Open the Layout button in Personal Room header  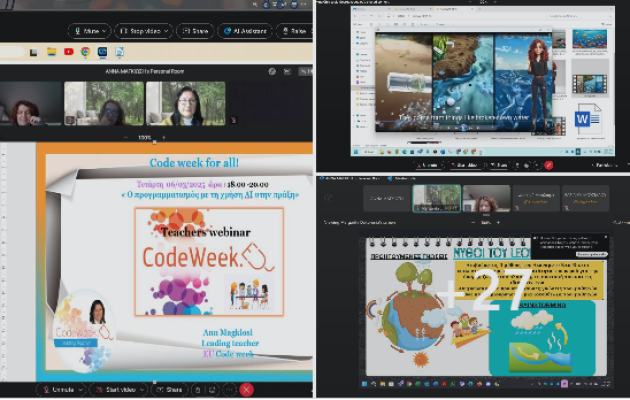[305, 71]
